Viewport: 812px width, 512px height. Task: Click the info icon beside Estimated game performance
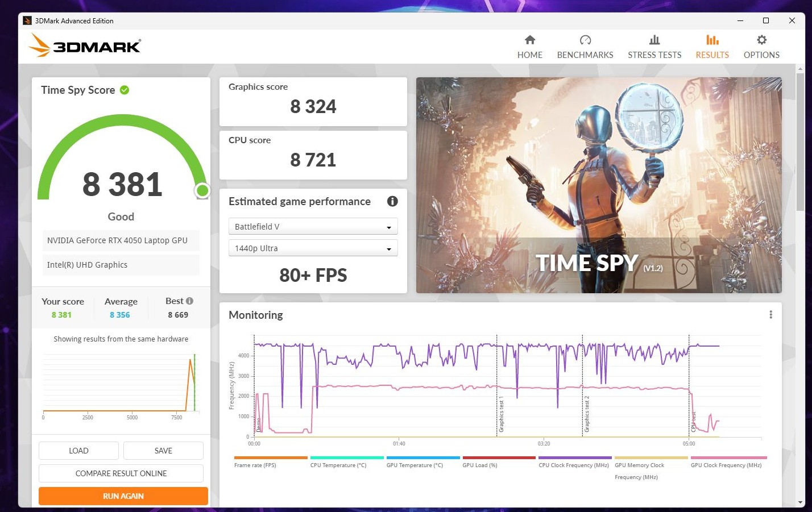pos(392,201)
